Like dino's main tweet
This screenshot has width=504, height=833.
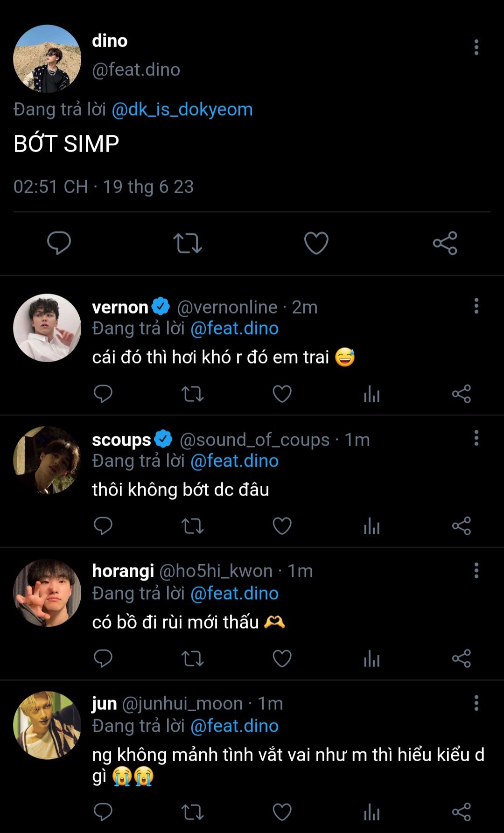tap(316, 243)
